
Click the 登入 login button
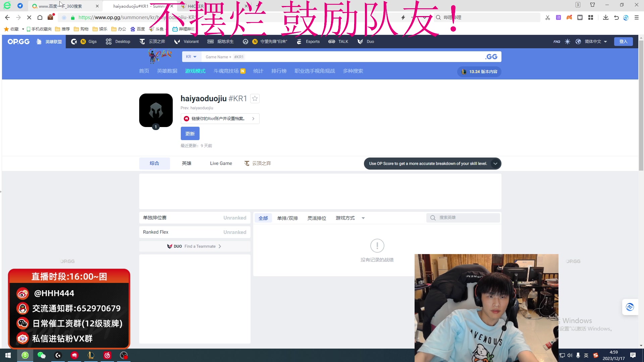pos(623,42)
